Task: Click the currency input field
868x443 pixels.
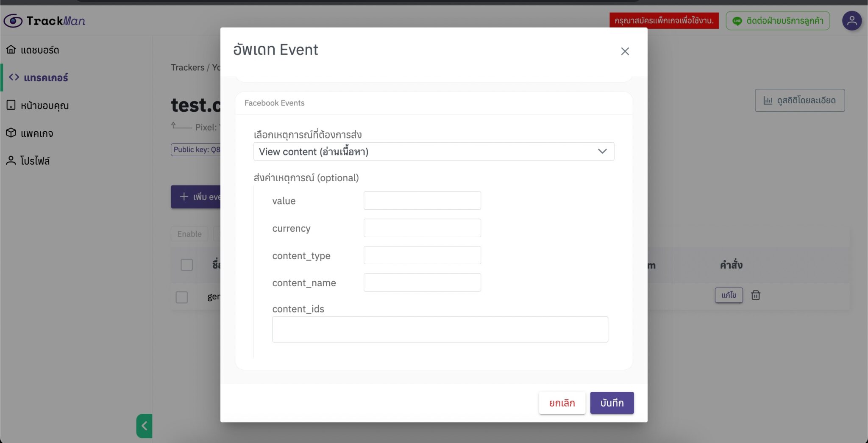Action: [x=422, y=228]
